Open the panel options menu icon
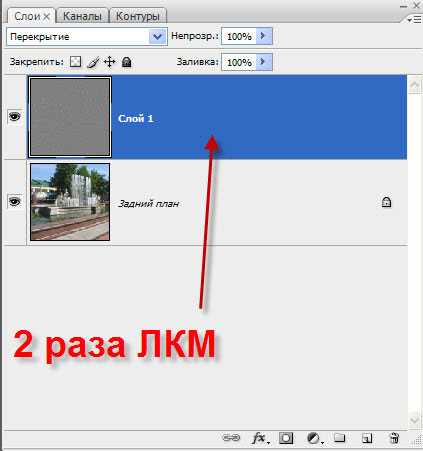 point(414,20)
